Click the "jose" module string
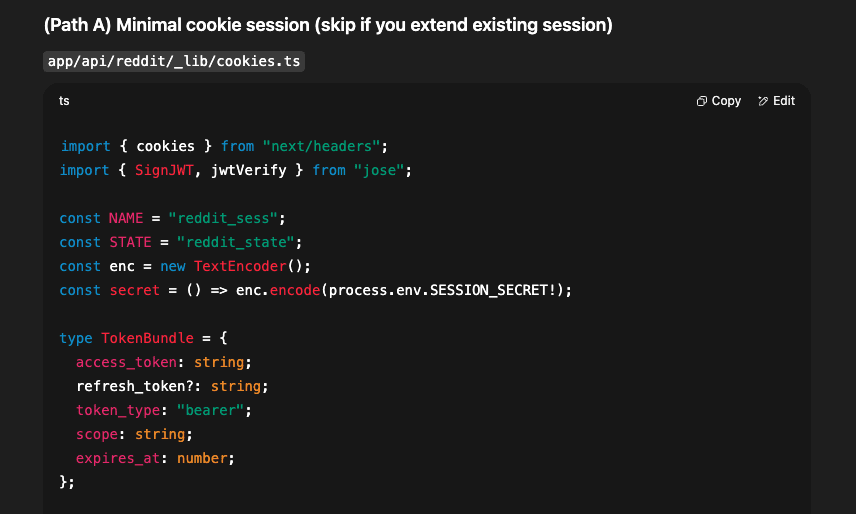The width and height of the screenshot is (856, 514). point(381,170)
